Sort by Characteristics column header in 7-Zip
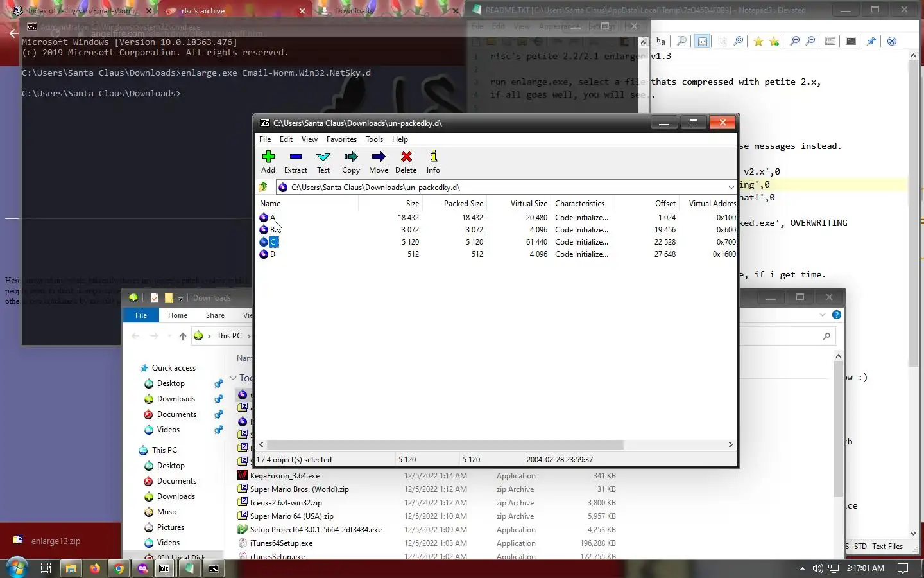 point(583,204)
